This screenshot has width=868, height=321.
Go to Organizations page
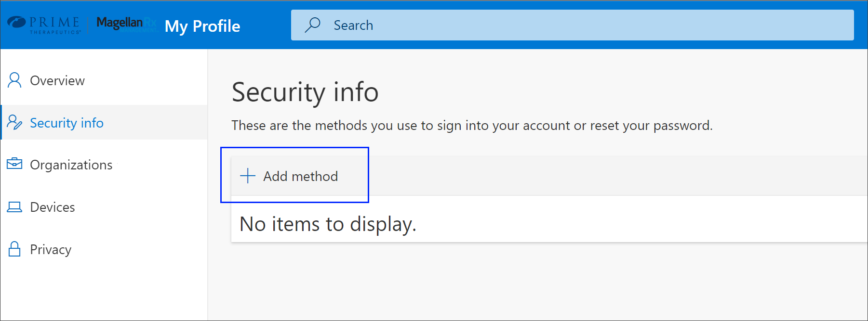104,165
